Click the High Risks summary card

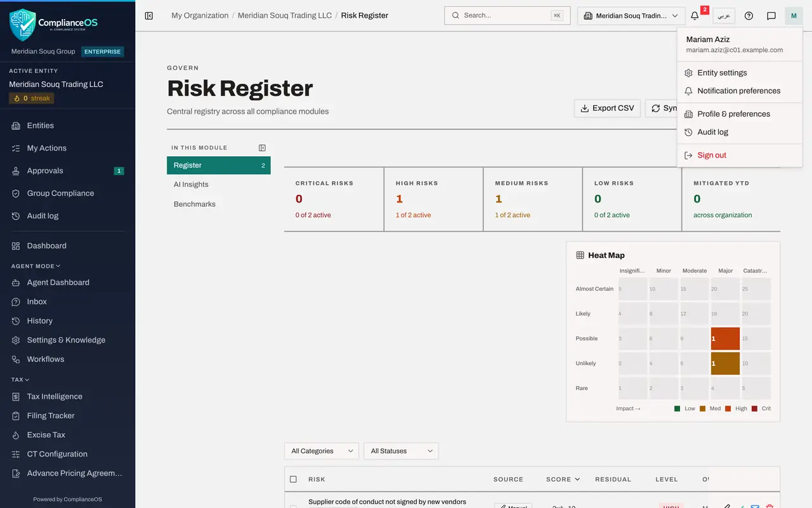click(433, 199)
